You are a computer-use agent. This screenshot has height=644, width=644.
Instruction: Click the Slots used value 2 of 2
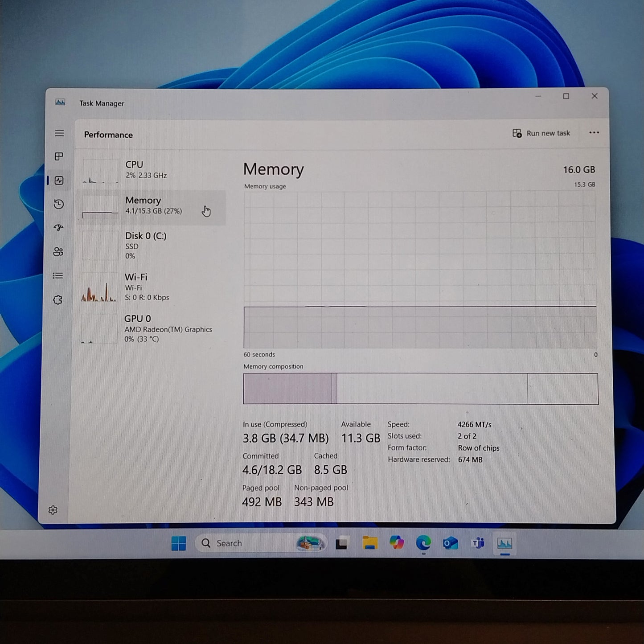[x=467, y=436]
